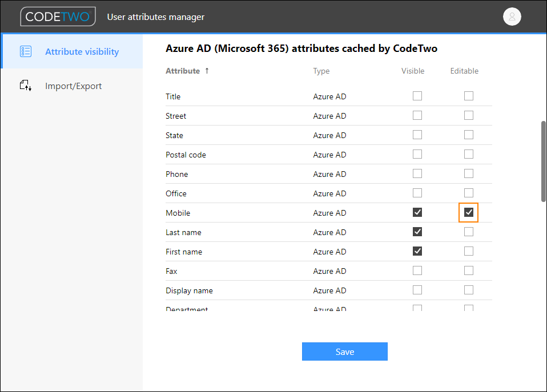Make Last name editable

pos(469,232)
